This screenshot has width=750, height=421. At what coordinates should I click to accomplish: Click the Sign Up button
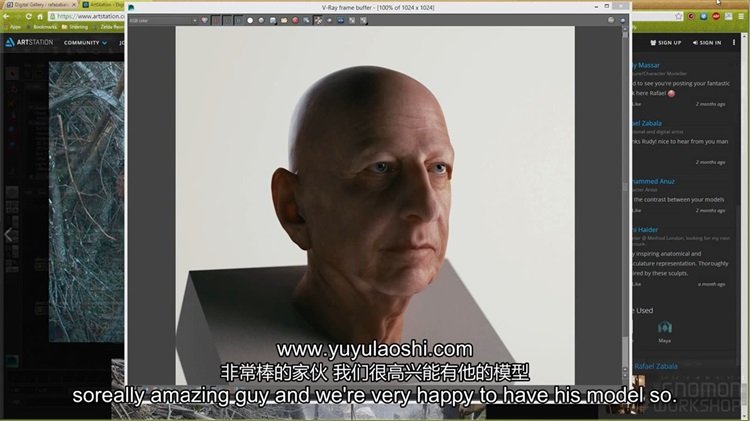point(665,43)
